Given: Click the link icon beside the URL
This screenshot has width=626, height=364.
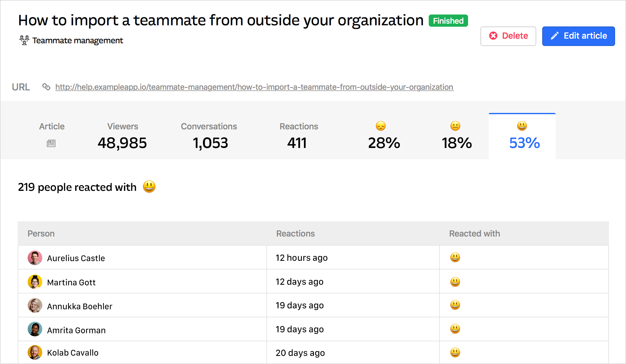Looking at the screenshot, I should (46, 87).
